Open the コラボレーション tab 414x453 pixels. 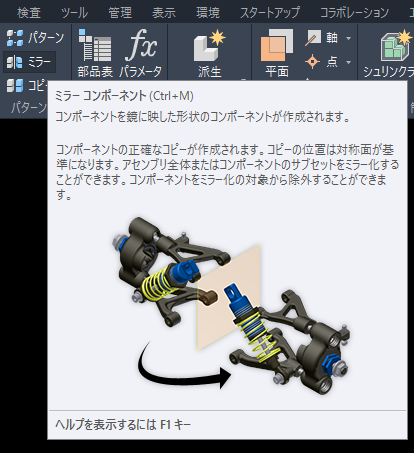click(354, 13)
